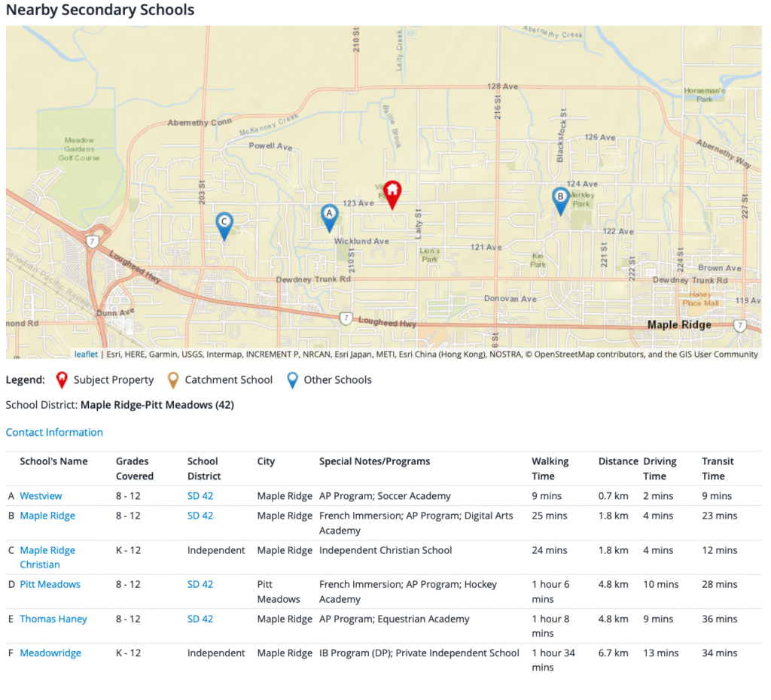Click the SD 42 link in Thomas Haney row
The height and width of the screenshot is (700, 771).
click(x=200, y=619)
